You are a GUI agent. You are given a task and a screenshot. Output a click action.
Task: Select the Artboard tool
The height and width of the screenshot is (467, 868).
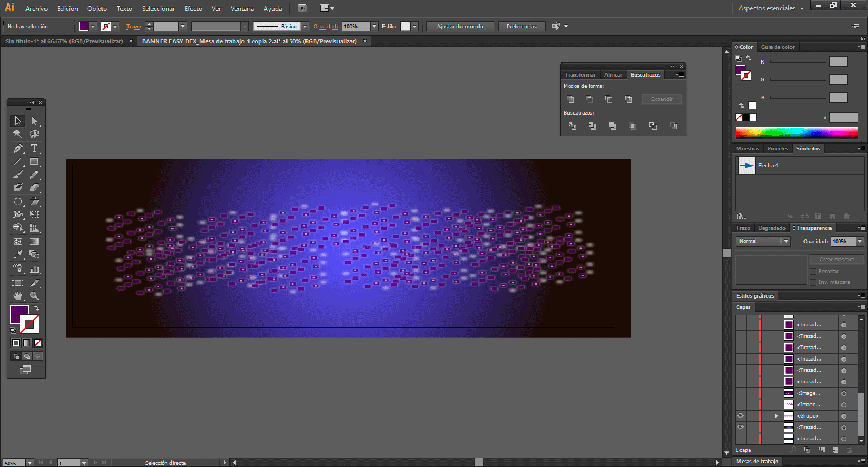(18, 283)
